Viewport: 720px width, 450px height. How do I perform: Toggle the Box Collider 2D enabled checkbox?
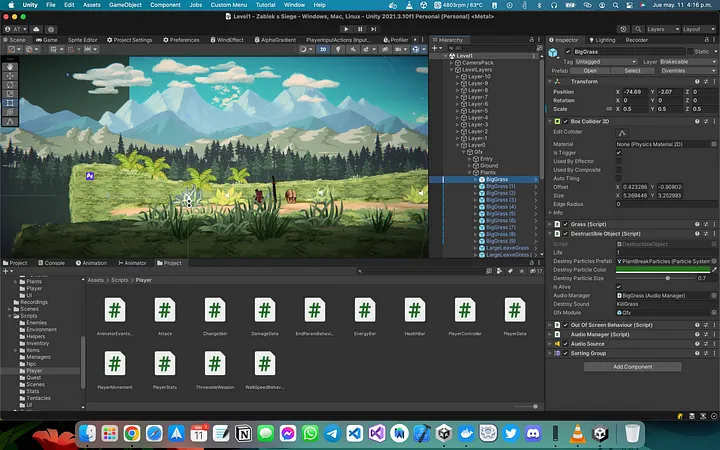565,121
